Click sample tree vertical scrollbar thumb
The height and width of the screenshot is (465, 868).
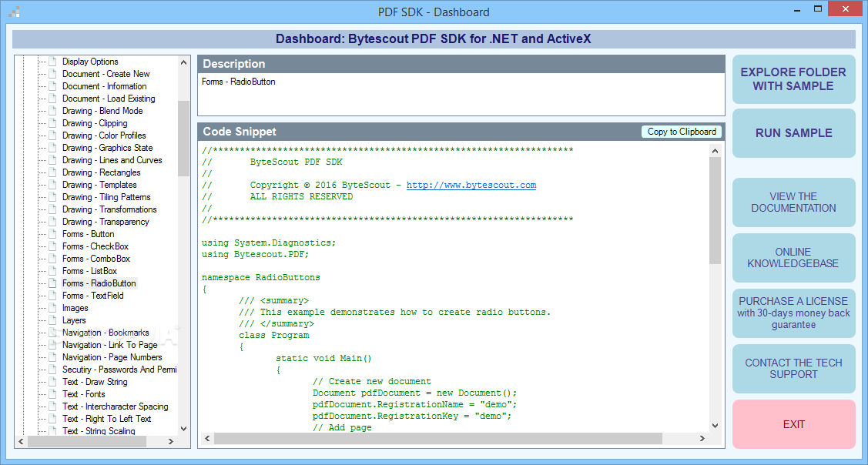tap(184, 139)
